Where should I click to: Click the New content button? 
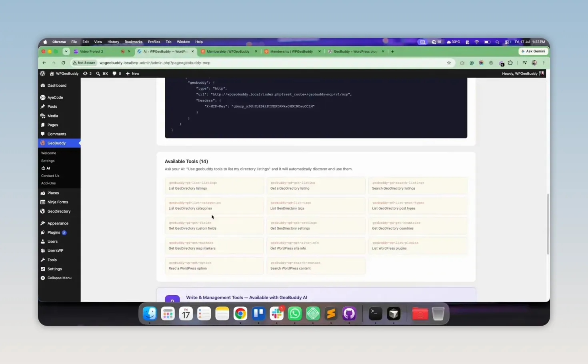[x=132, y=74]
